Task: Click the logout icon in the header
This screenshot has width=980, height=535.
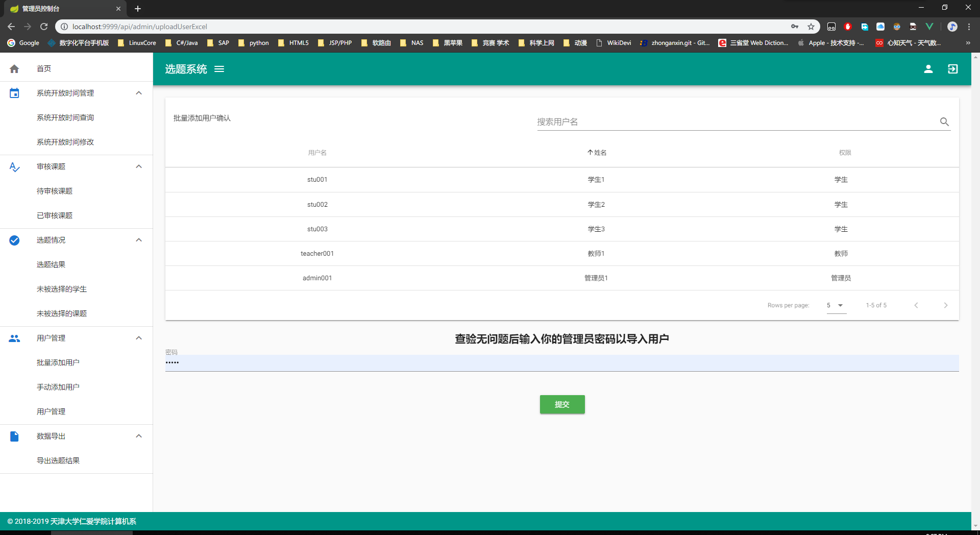Action: tap(952, 69)
